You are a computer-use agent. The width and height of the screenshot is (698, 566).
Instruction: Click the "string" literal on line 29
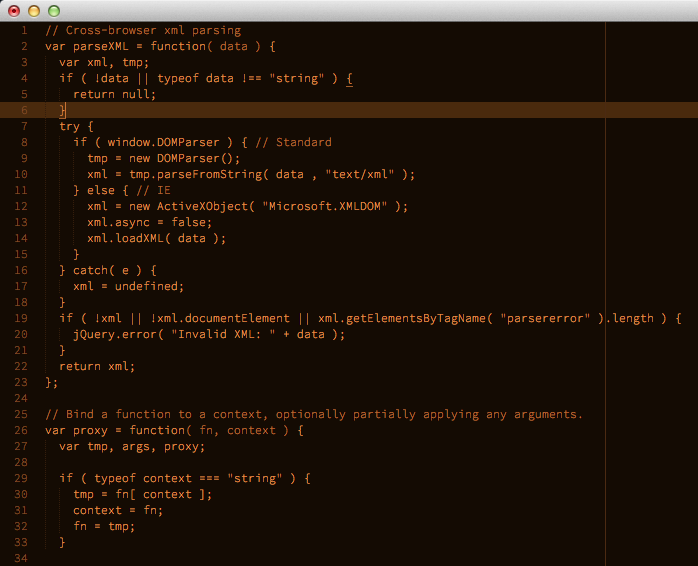(255, 479)
